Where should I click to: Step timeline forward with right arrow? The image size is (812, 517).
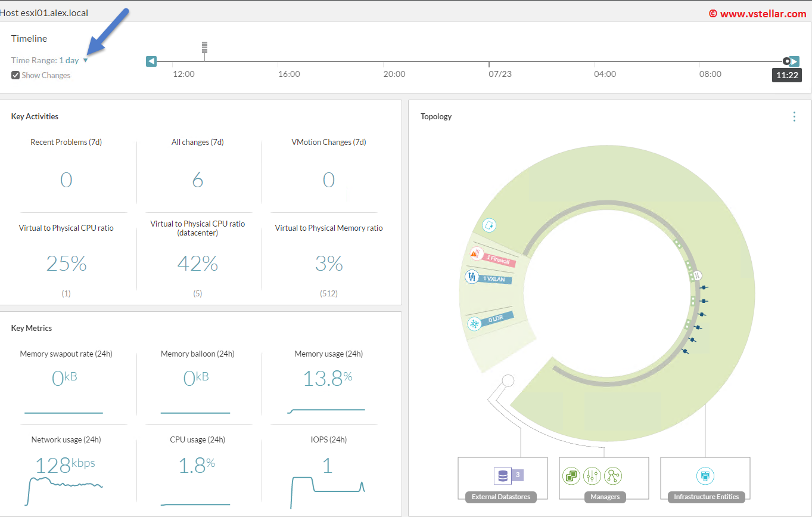pos(795,61)
